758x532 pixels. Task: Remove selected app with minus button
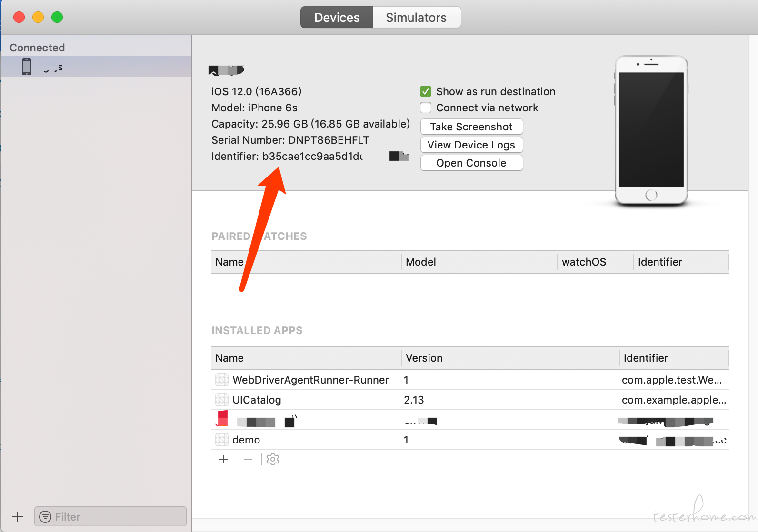click(x=248, y=459)
